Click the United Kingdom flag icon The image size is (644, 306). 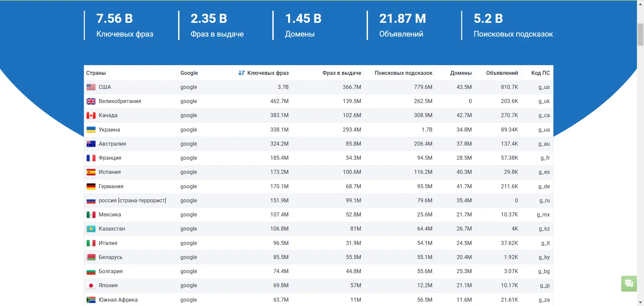pos(91,101)
